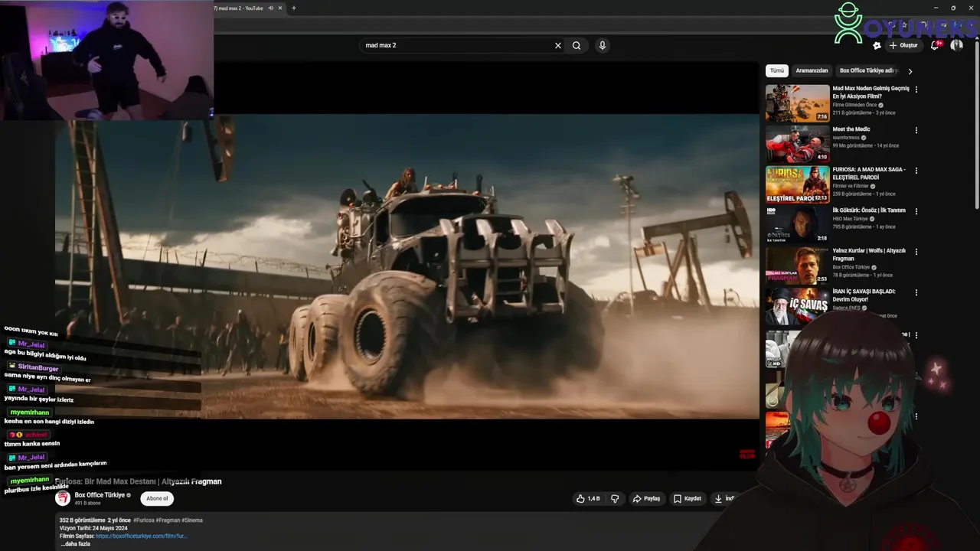This screenshot has height=551, width=980.
Task: Click the #Furiosa hashtag
Action: click(144, 520)
